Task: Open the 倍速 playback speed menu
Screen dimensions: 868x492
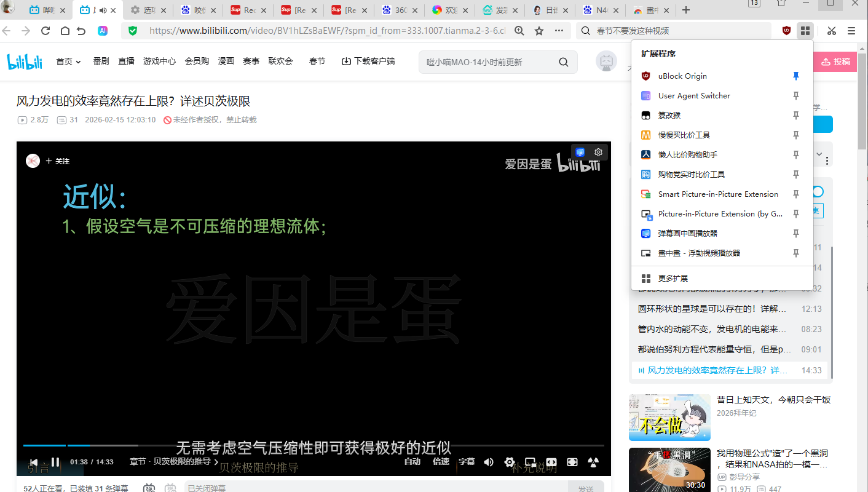Action: (x=441, y=462)
